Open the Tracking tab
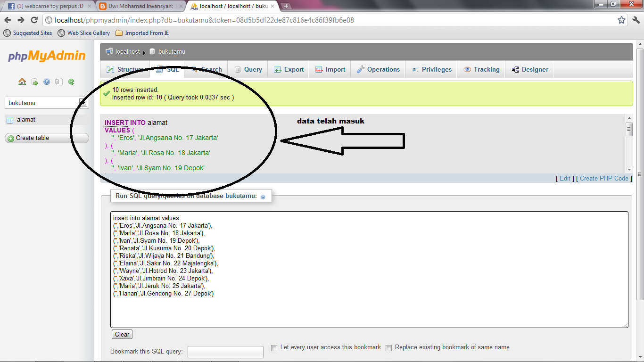Screen dimensions: 644x362 click(x=481, y=69)
